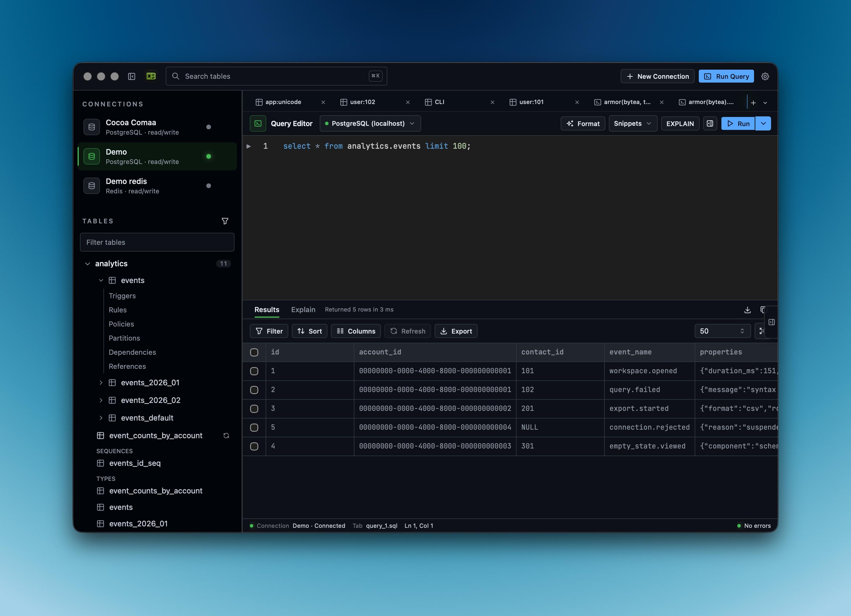The width and height of the screenshot is (851, 616).
Task: Open the Snippets dropdown
Action: [x=633, y=123]
